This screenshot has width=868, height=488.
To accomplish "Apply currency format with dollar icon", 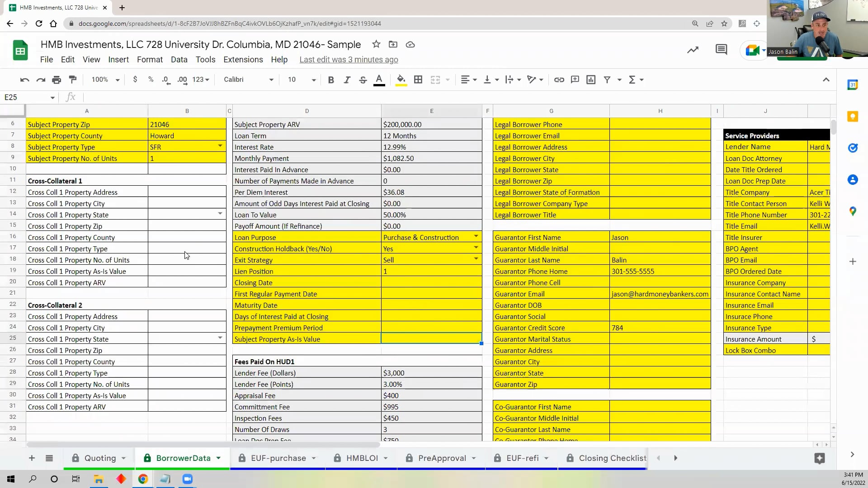I will coord(135,80).
